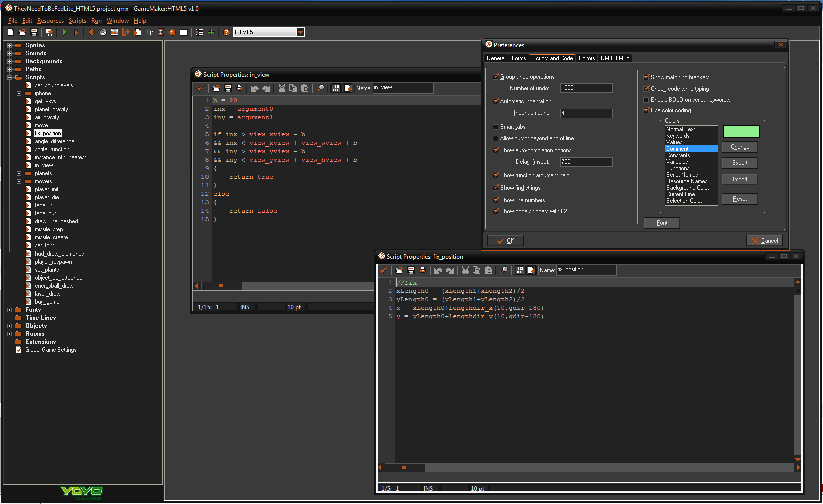This screenshot has height=504, width=823.
Task: Click the Save project icon in main toolbar
Action: click(x=34, y=32)
